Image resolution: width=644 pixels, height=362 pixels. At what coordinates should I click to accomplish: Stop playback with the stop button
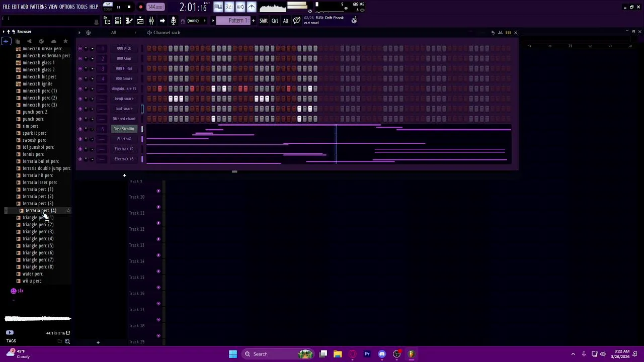pyautogui.click(x=129, y=7)
